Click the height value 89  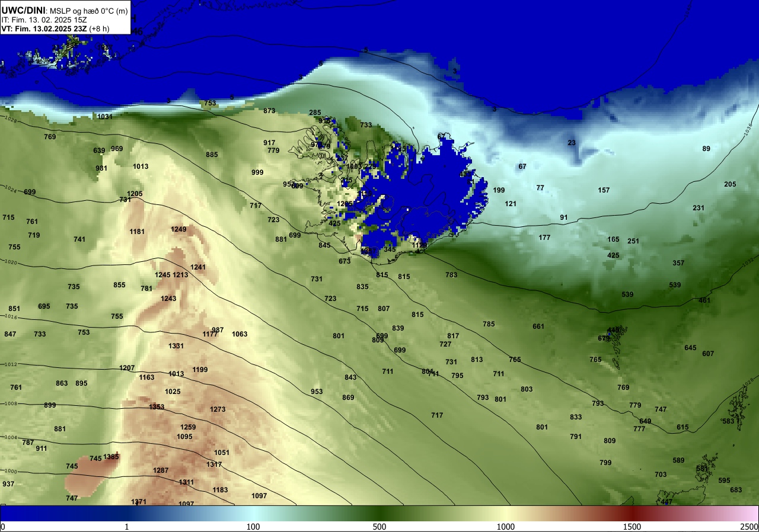coord(706,149)
